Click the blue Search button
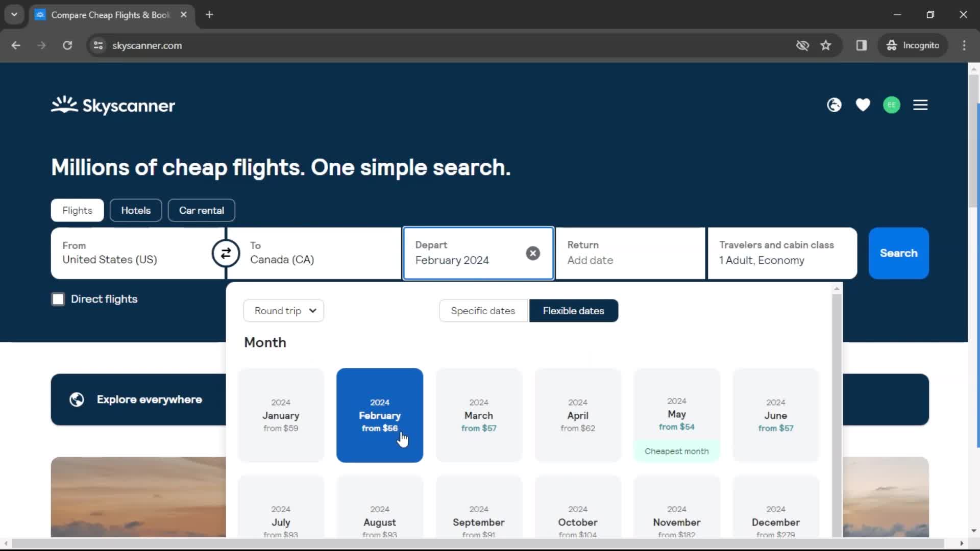This screenshot has width=980, height=551. (x=898, y=253)
